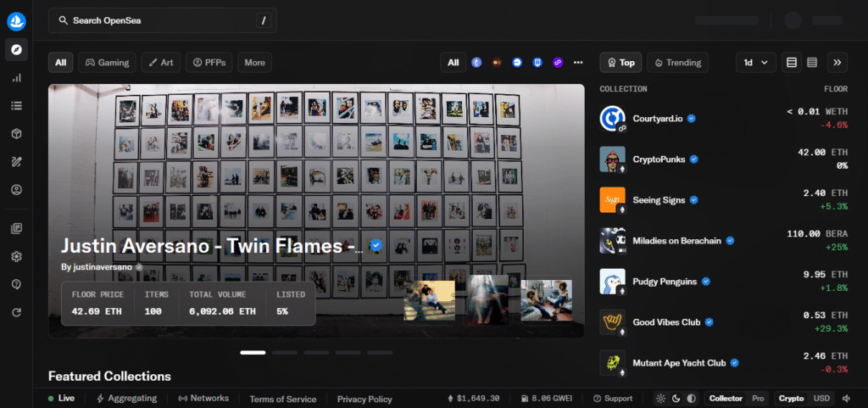Switch mode to Pro
This screenshot has width=868, height=408.
[x=757, y=399]
